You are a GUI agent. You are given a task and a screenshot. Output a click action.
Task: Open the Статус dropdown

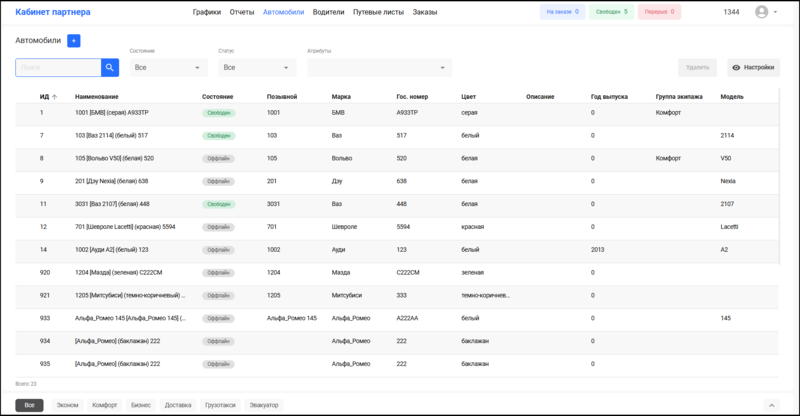point(257,68)
